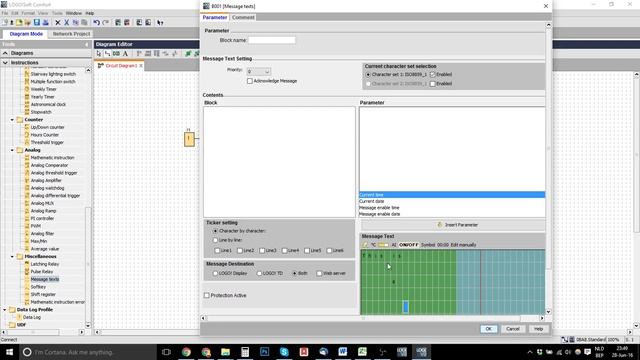Select Character set 1 radio button
This screenshot has height=360, width=640.
pos(368,75)
